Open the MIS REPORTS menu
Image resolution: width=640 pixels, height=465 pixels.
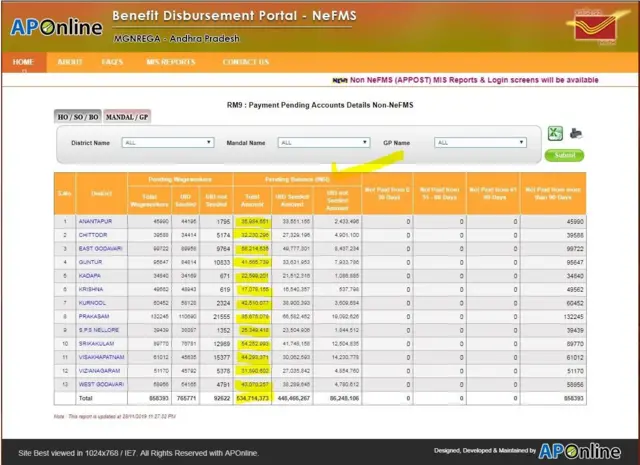point(171,62)
